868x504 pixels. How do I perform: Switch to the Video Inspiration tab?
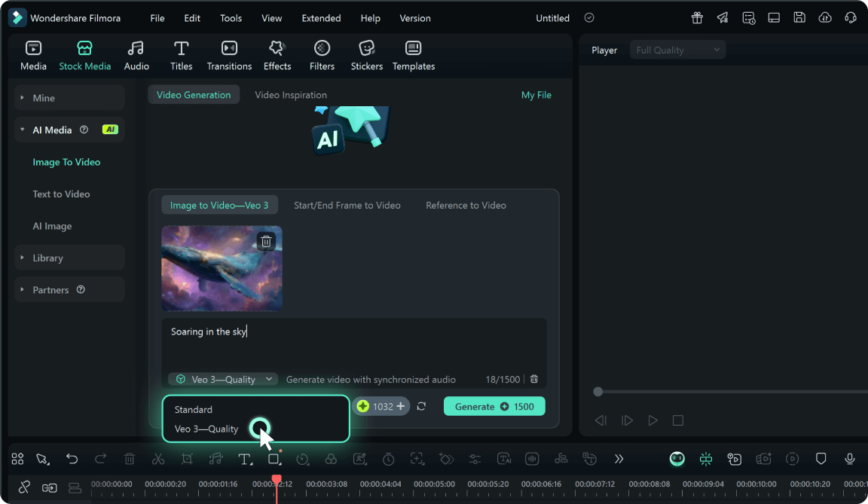(291, 95)
